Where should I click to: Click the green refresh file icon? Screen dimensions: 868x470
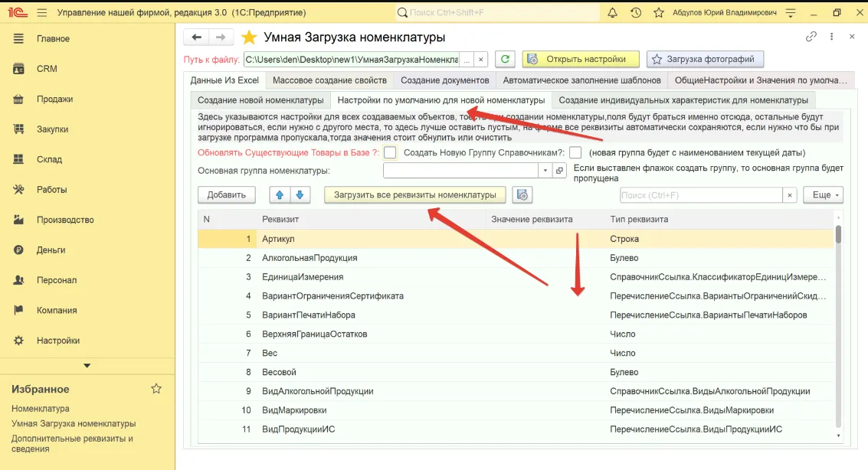(x=505, y=59)
